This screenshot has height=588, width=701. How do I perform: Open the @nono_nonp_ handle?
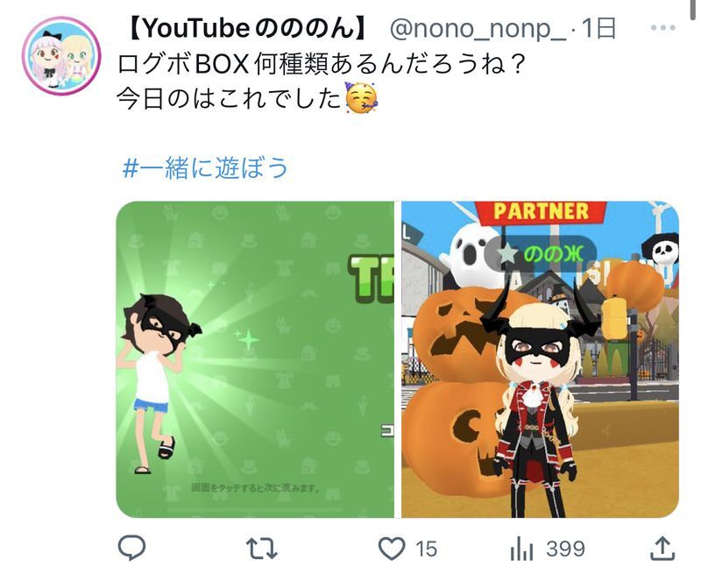tap(477, 28)
